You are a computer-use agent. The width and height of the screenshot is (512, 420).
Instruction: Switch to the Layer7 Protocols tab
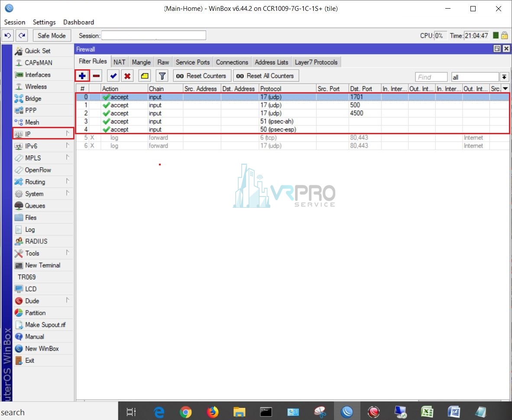(316, 62)
